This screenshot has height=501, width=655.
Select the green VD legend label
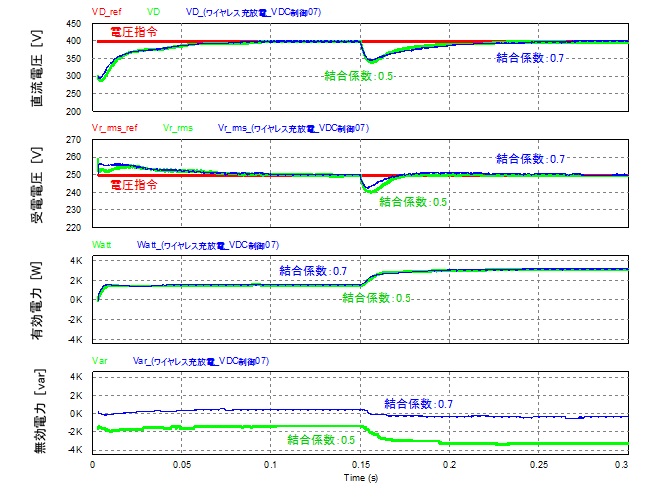click(x=153, y=11)
